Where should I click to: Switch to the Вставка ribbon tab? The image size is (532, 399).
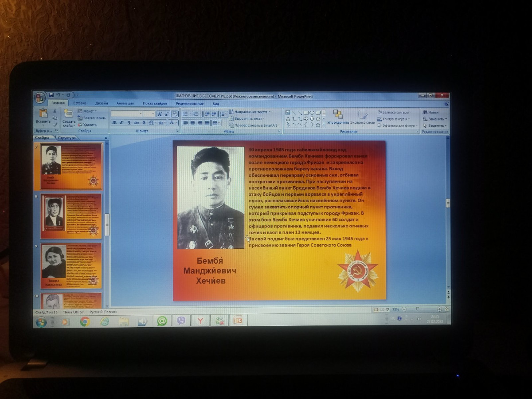tap(80, 103)
